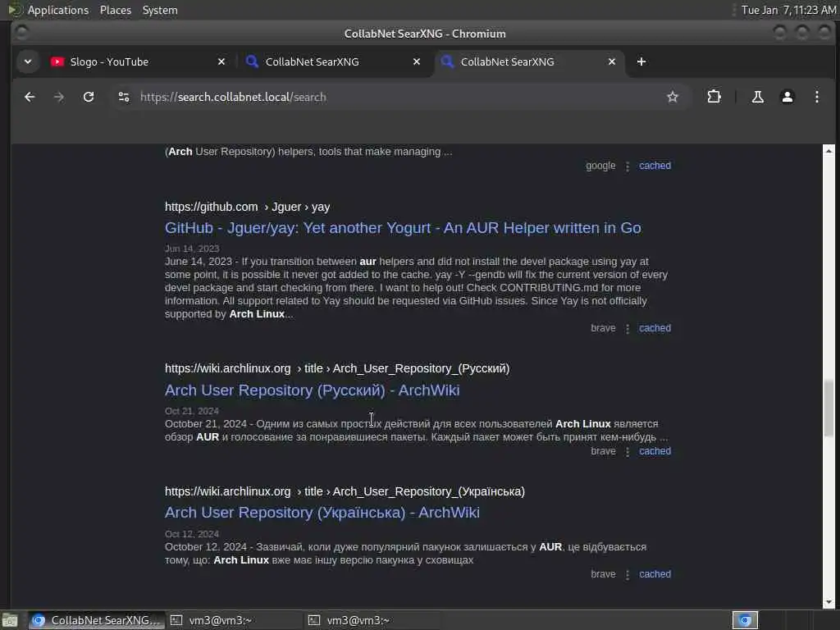
Task: Click the clock Tue Jan 7, 11:23 AM
Action: click(788, 10)
